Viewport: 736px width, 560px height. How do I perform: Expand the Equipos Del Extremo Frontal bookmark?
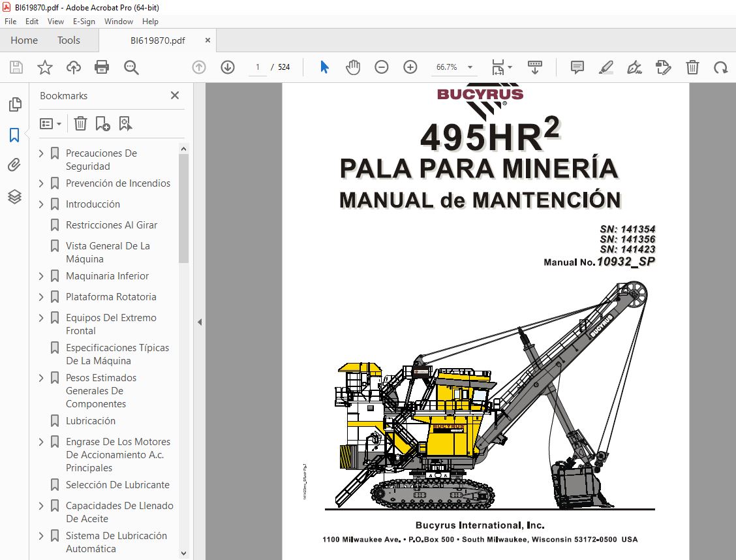(41, 318)
